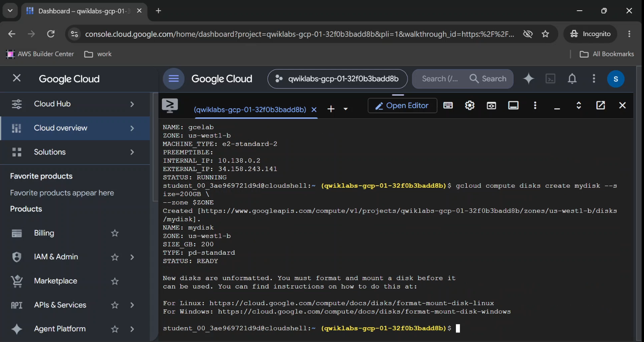Toggle the Cloud Shell on-screen keyboard

448,105
